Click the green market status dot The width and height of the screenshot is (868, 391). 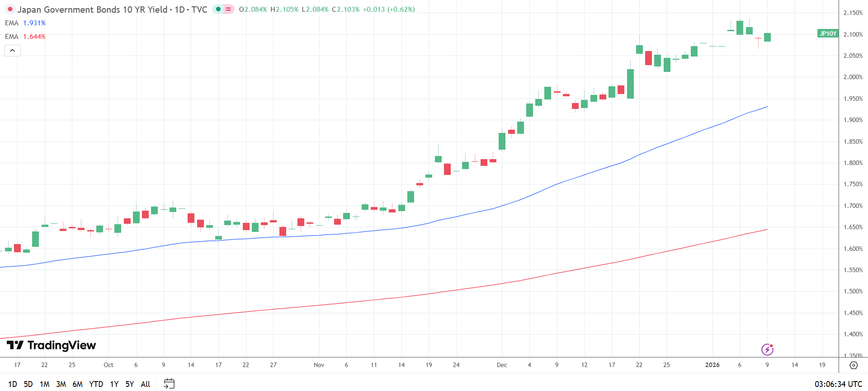coord(218,9)
